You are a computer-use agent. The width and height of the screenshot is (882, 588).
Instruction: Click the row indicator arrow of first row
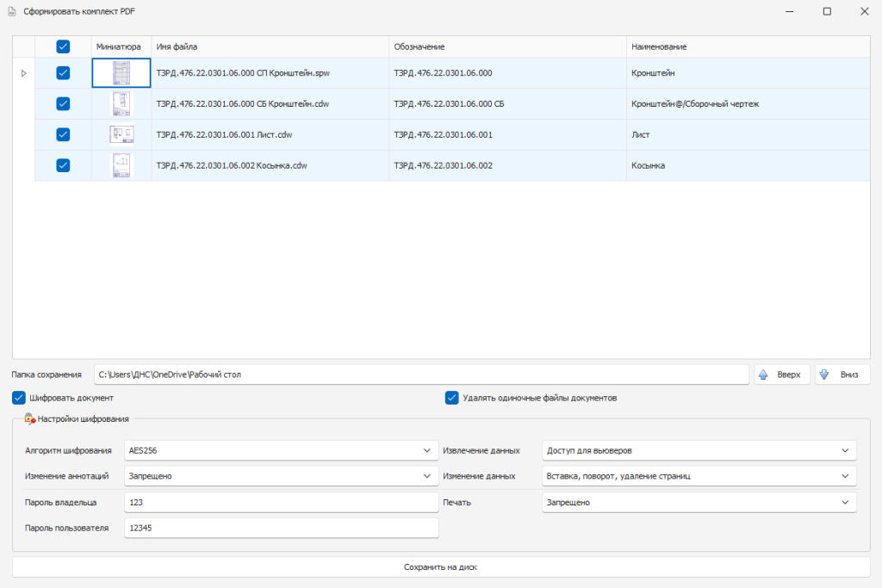point(23,74)
